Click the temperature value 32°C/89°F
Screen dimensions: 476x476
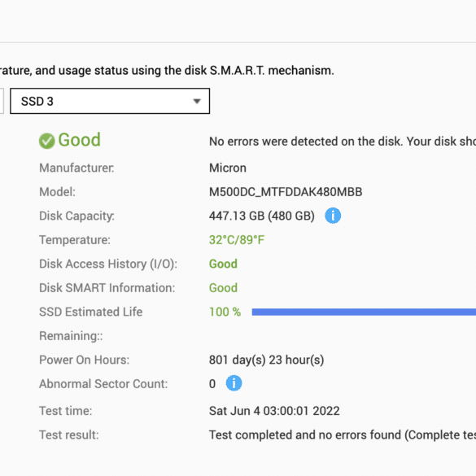click(x=237, y=240)
